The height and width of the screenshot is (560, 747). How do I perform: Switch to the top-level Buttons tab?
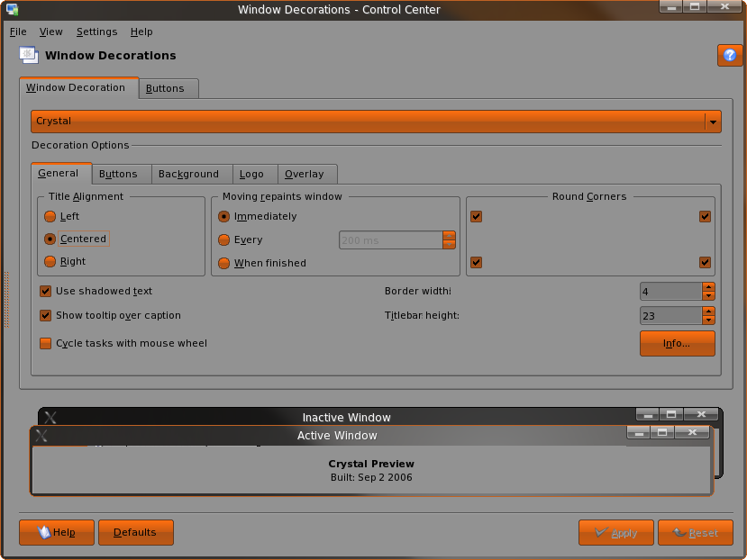point(169,88)
